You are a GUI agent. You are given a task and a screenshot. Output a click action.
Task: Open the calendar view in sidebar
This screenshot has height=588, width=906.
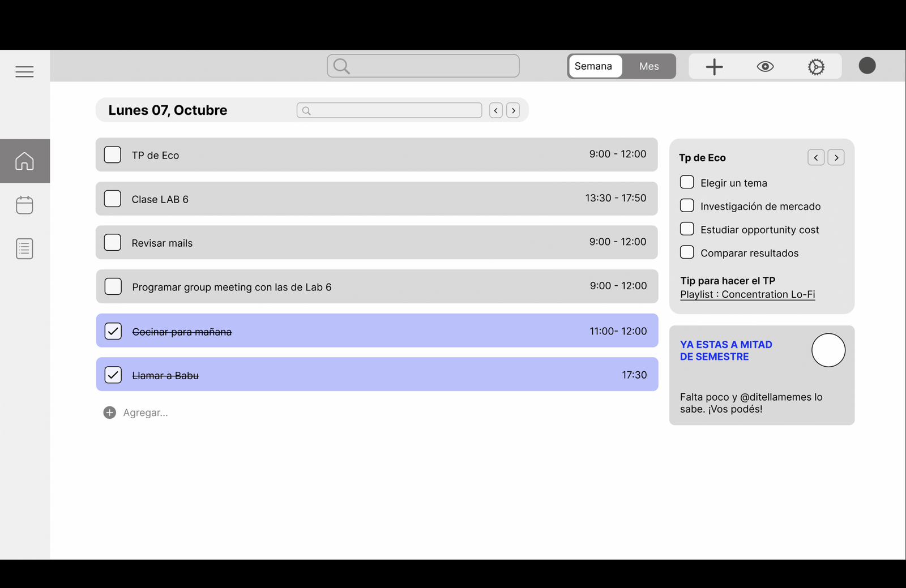[x=24, y=205]
